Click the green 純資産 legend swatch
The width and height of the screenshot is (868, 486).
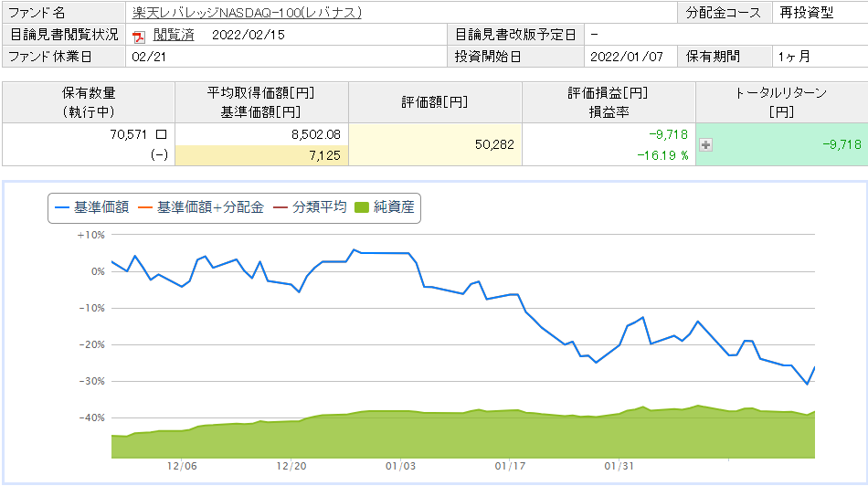click(x=362, y=207)
